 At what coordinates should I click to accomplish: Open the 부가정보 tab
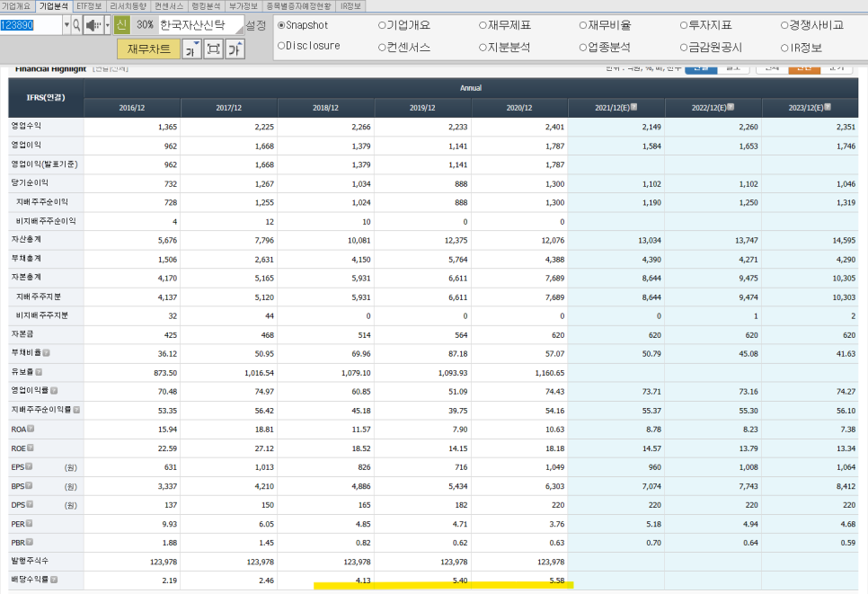point(244,6)
